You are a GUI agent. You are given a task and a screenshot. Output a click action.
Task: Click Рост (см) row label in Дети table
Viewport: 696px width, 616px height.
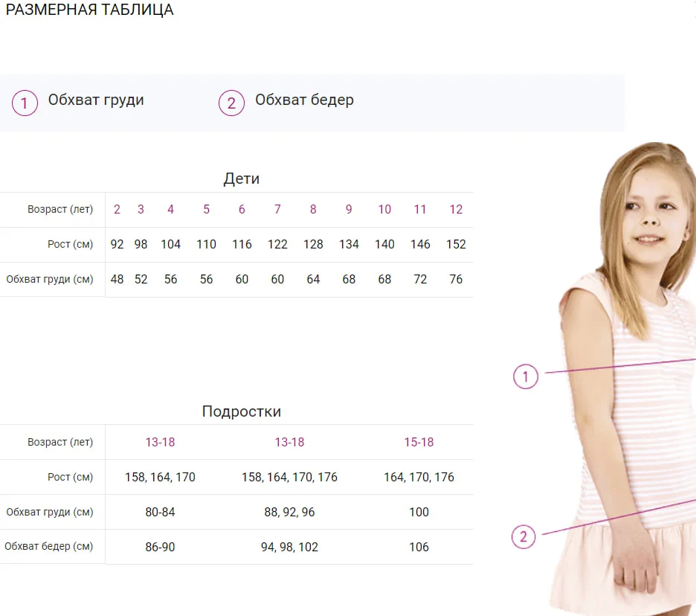tap(70, 244)
